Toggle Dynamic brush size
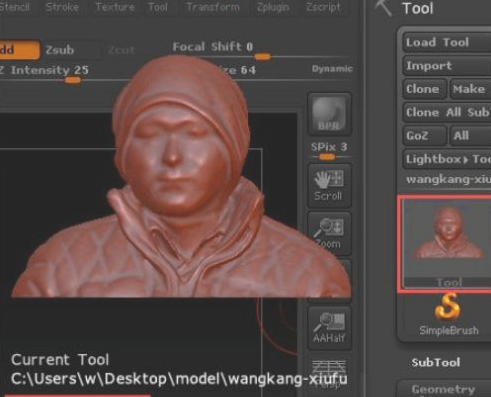This screenshot has width=491, height=397. (x=332, y=69)
